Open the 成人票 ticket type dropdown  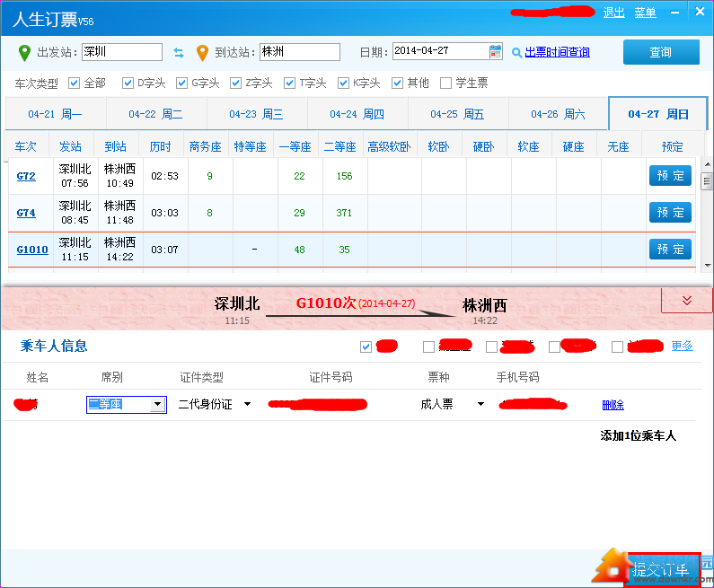pyautogui.click(x=480, y=405)
